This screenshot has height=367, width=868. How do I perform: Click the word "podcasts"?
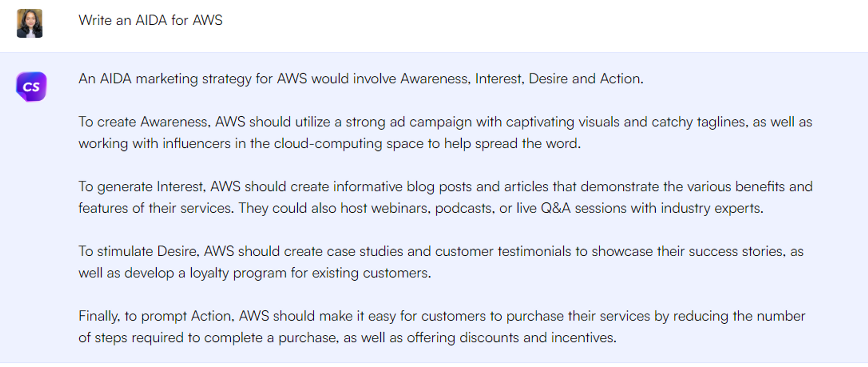coord(464,208)
